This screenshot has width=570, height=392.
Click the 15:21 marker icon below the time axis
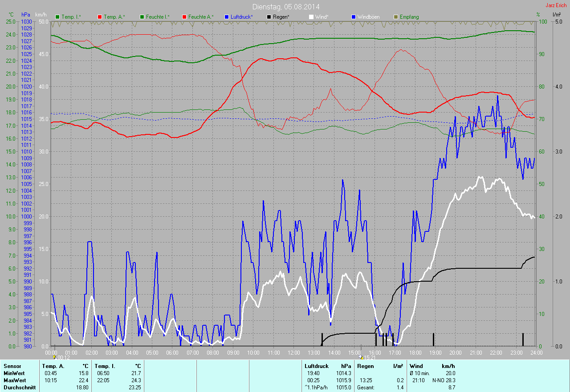click(361, 357)
